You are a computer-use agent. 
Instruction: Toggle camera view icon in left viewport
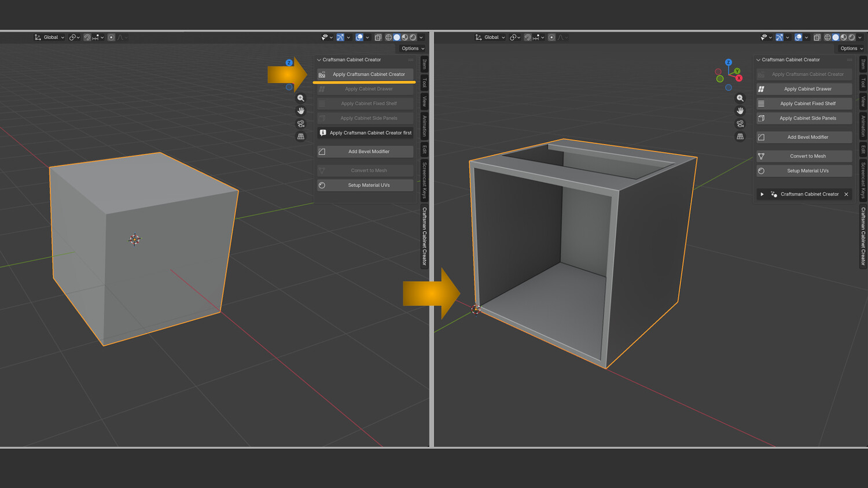point(301,124)
